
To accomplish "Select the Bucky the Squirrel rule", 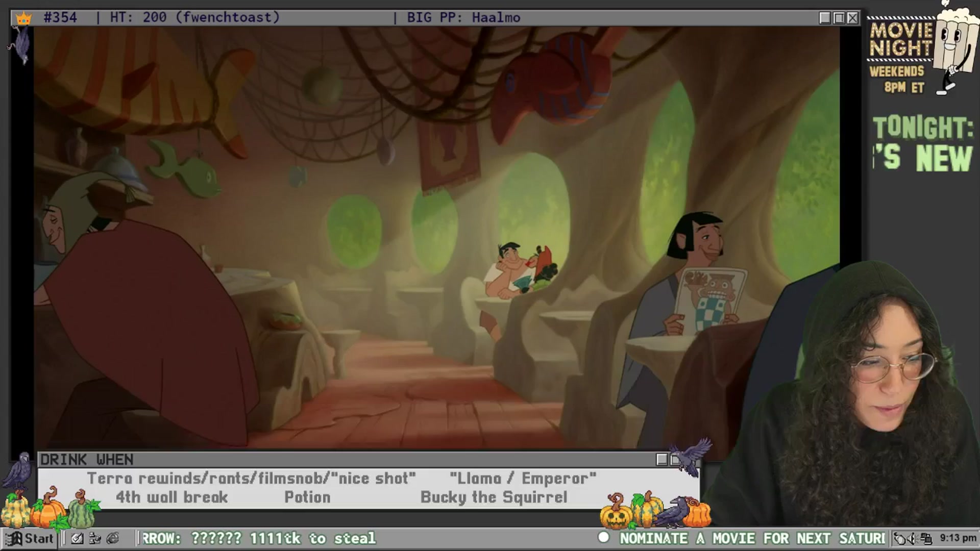I will (x=494, y=497).
